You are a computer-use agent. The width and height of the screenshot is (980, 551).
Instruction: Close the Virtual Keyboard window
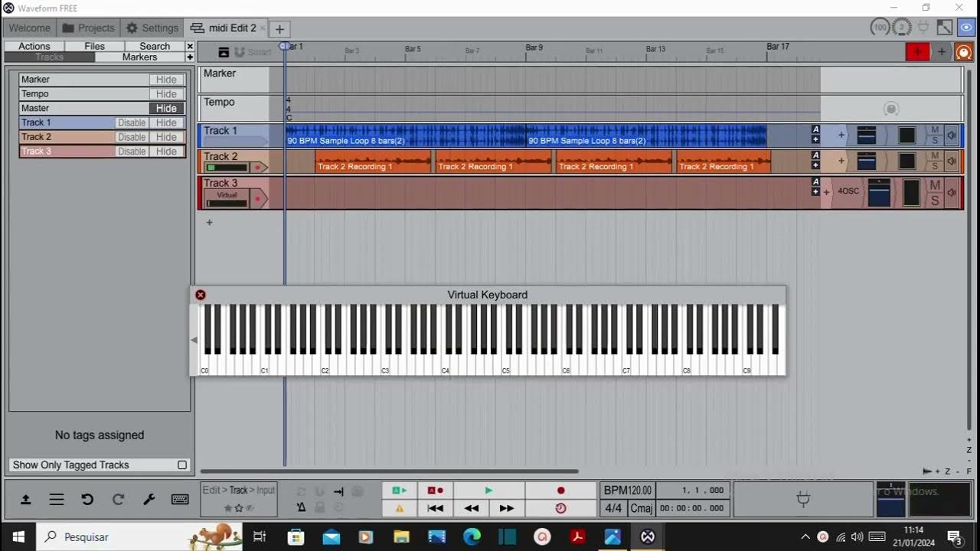tap(201, 295)
